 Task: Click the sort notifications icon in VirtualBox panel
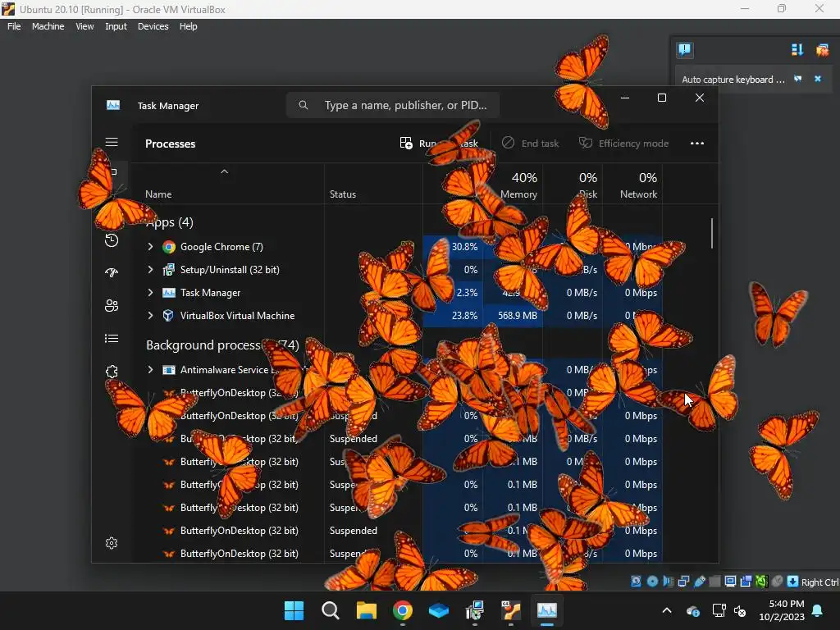[797, 50]
